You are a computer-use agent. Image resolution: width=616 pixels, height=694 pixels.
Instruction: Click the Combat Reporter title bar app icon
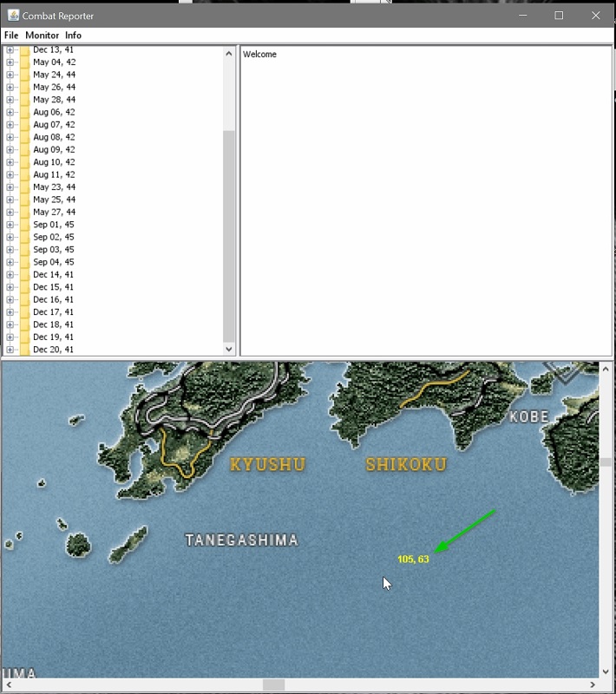(13, 16)
